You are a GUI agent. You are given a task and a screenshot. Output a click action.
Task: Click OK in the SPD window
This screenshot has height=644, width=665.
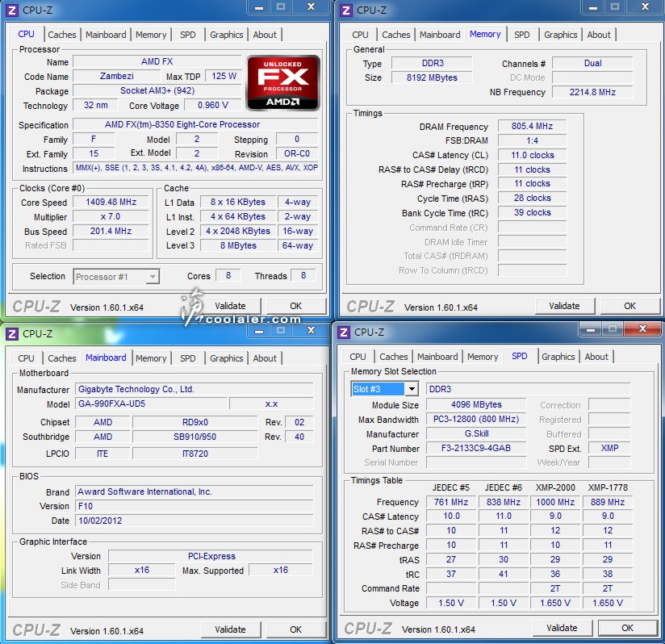click(x=627, y=628)
